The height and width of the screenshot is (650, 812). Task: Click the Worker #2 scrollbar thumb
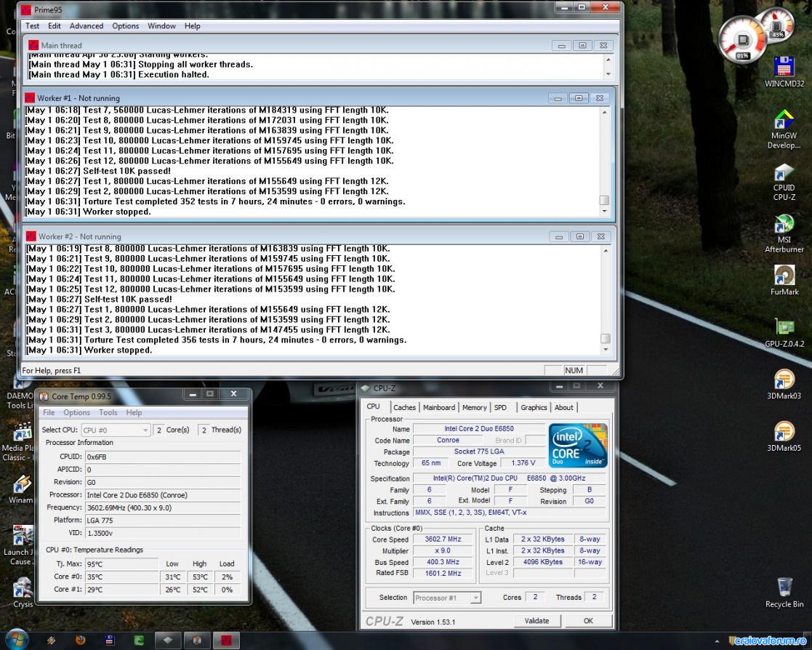[x=606, y=338]
